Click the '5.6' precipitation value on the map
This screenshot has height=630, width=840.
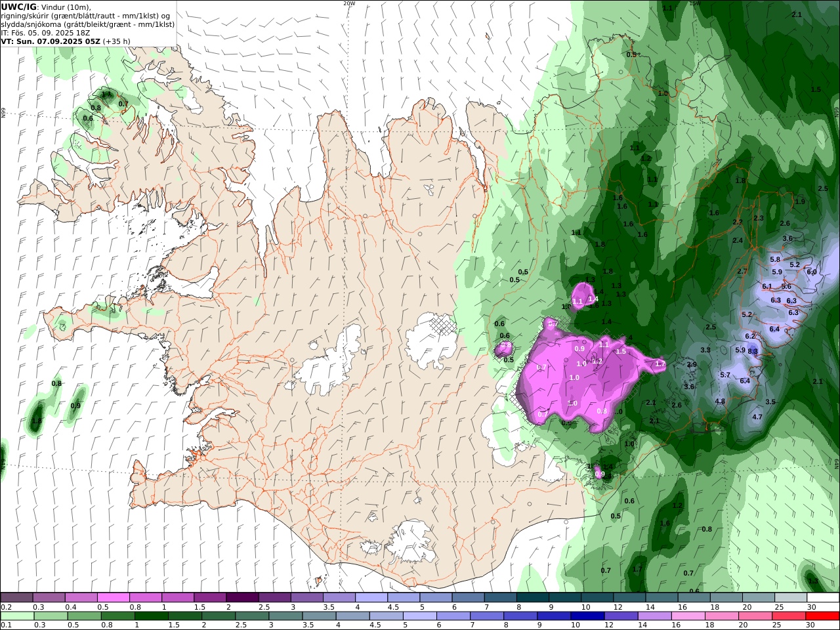786,287
